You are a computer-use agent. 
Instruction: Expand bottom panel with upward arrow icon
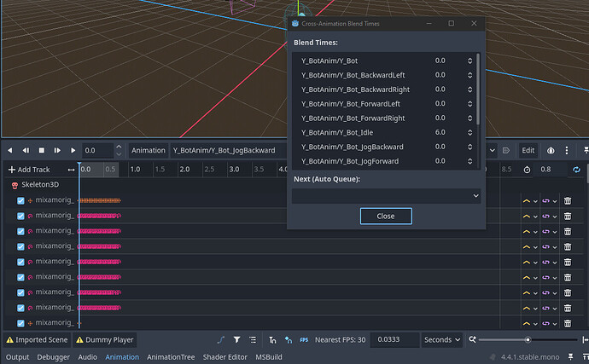pos(586,357)
